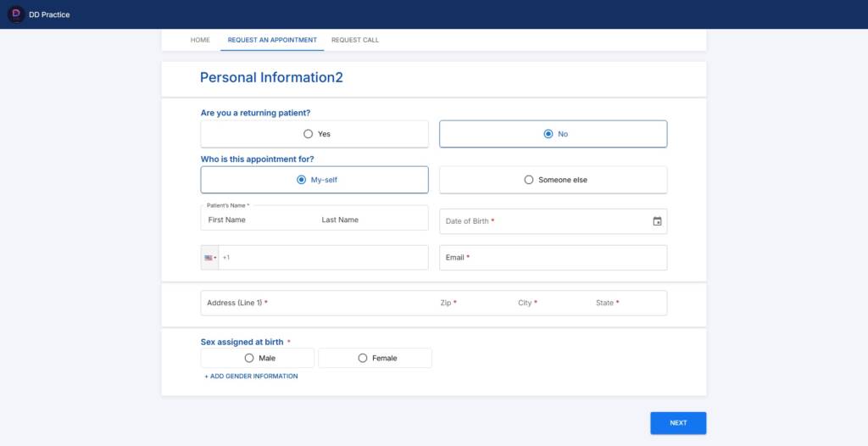Click the First Name field
Image resolution: width=868 pixels, height=446 pixels.
click(x=254, y=220)
